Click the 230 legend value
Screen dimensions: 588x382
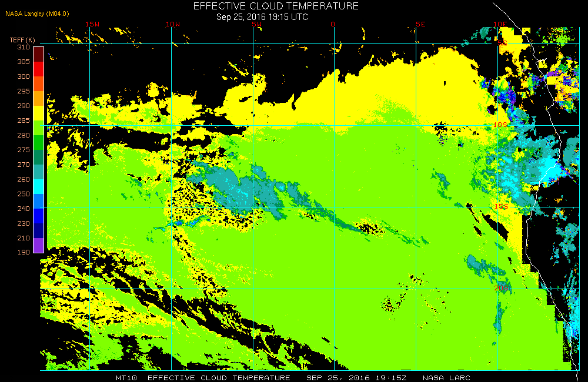[x=24, y=223]
